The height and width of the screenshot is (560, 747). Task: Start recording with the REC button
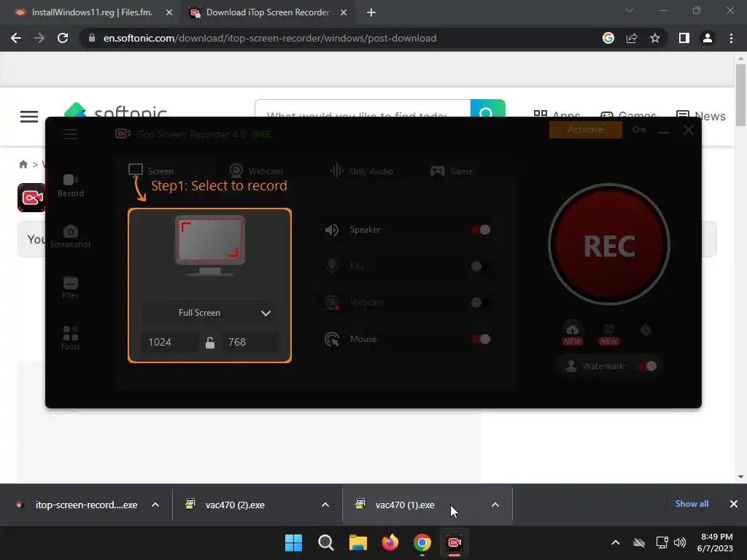click(x=609, y=244)
